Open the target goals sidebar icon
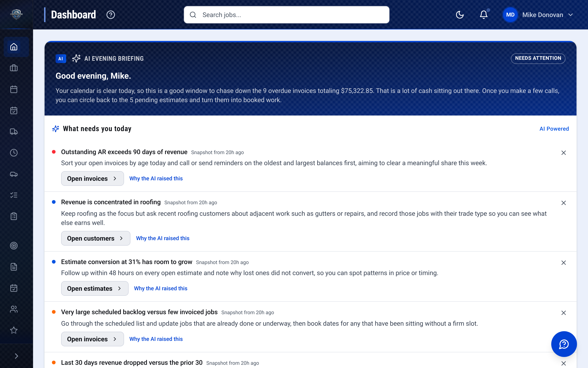This screenshot has height=368, width=588. tap(14, 246)
